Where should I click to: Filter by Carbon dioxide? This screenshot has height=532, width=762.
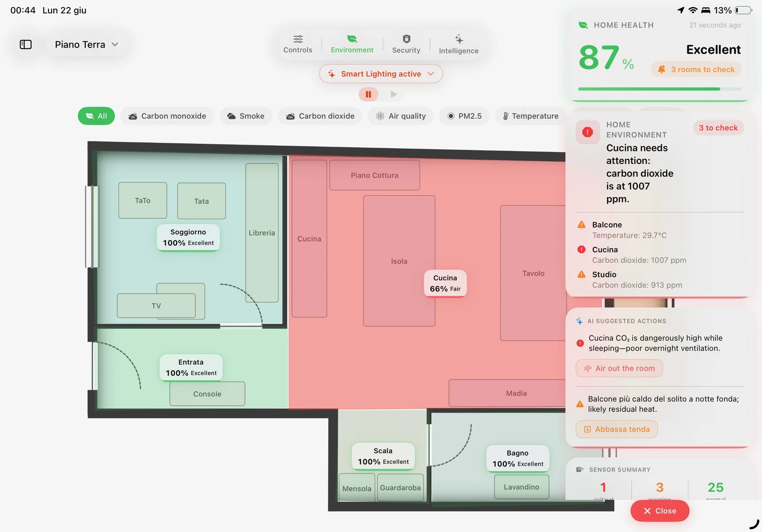[320, 116]
